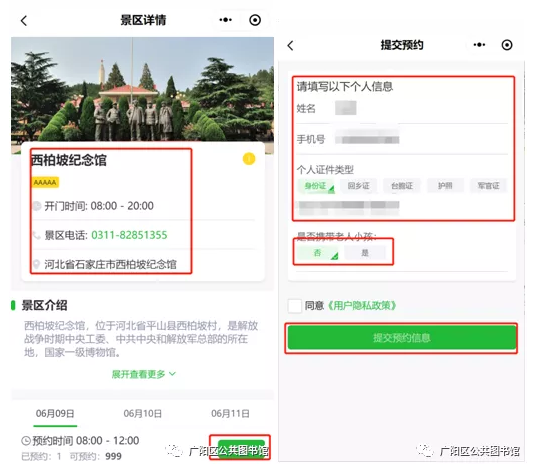Image resolution: width=534 pixels, height=470 pixels.
Task: Choose 是 for carrying elderly or children
Action: [x=365, y=253]
